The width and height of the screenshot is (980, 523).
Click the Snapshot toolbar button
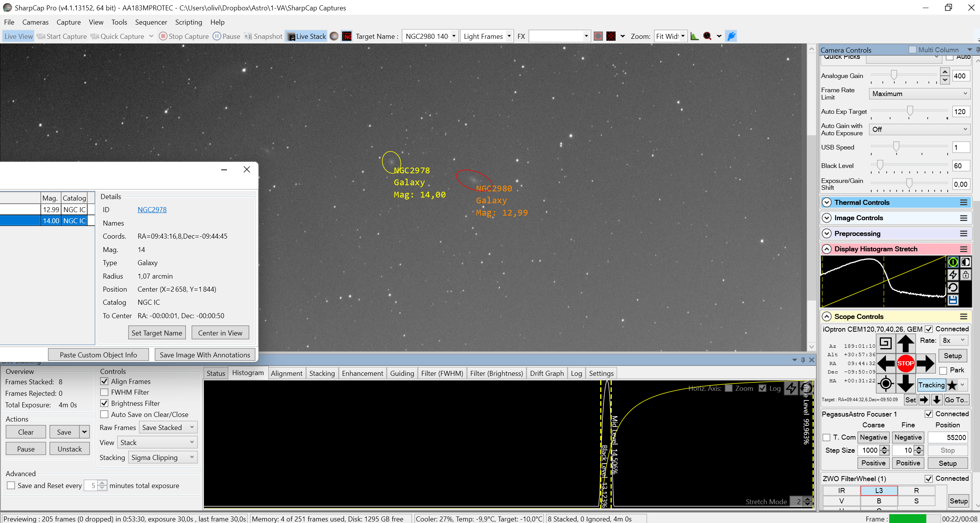(x=263, y=36)
